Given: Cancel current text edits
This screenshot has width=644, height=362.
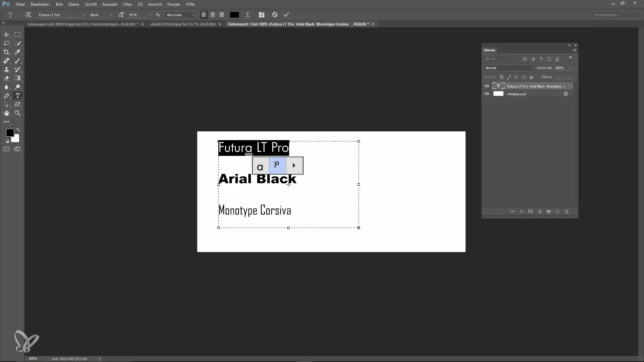Looking at the screenshot, I should tap(275, 15).
